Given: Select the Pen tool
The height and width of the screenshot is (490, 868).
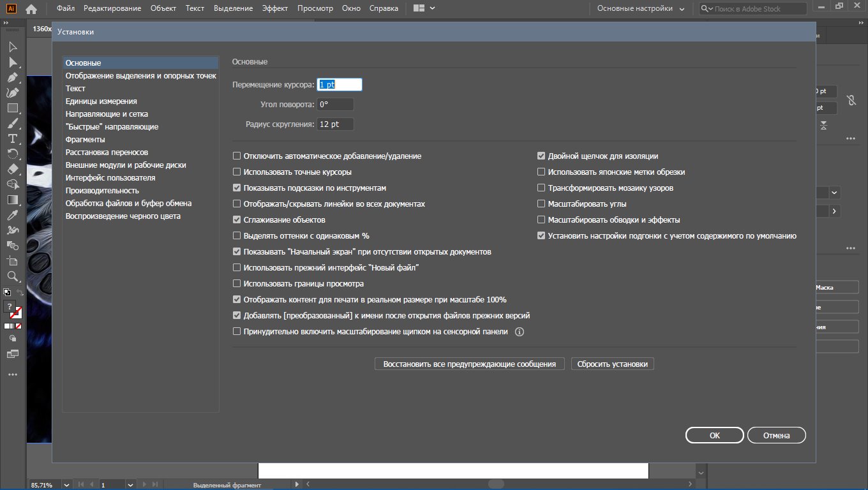Looking at the screenshot, I should pos(12,77).
